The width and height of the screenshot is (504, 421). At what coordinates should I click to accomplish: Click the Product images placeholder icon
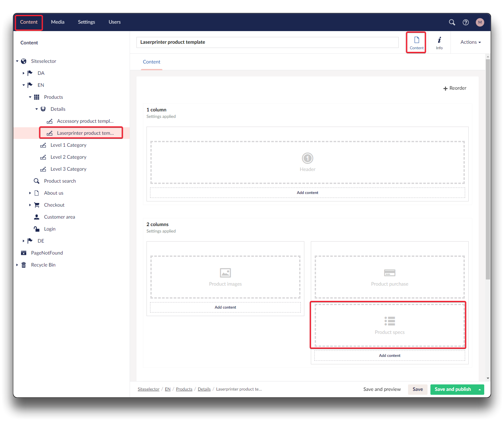coord(225,273)
